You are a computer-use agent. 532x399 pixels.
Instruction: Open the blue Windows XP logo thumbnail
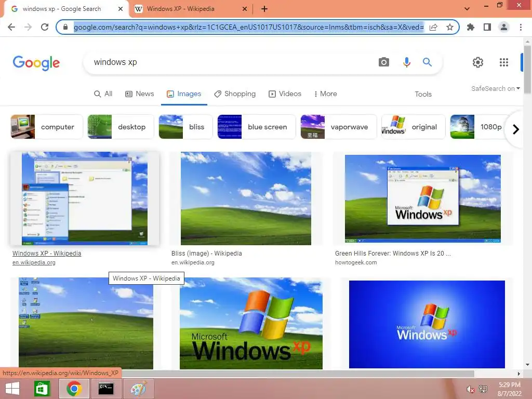(x=427, y=324)
